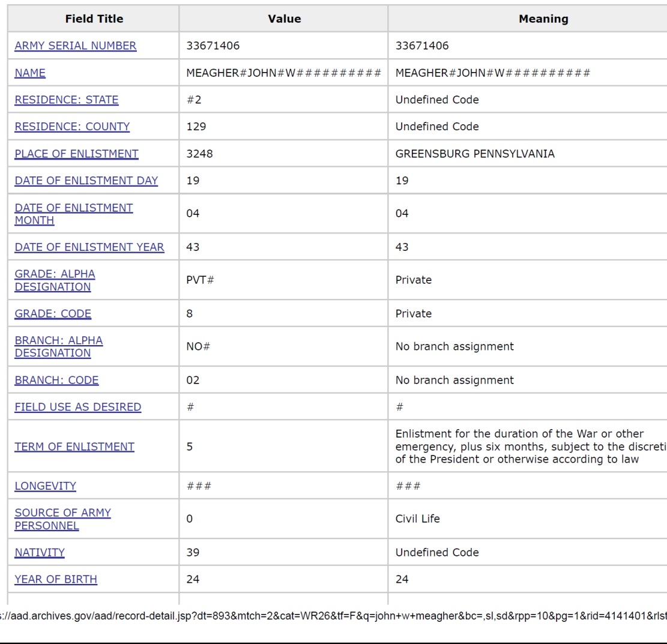This screenshot has height=644, width=667.
Task: Open the ARMY SERIAL NUMBER field link
Action: [x=76, y=46]
